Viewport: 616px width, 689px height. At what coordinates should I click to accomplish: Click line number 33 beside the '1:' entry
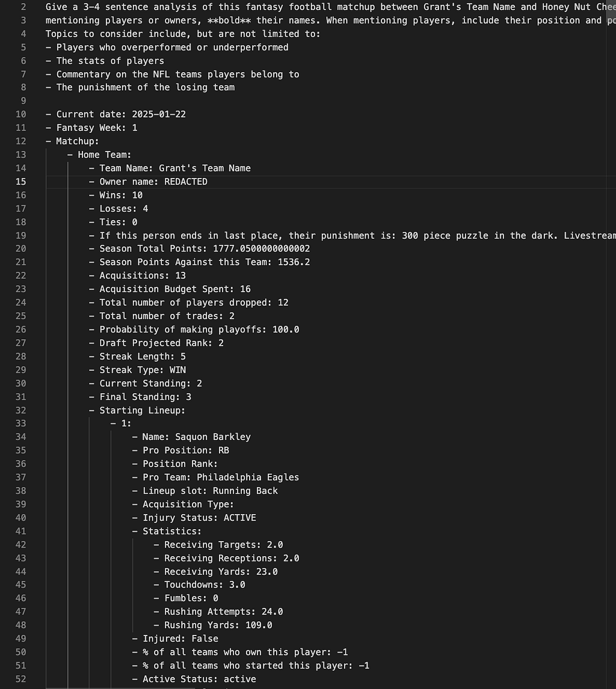(x=20, y=423)
